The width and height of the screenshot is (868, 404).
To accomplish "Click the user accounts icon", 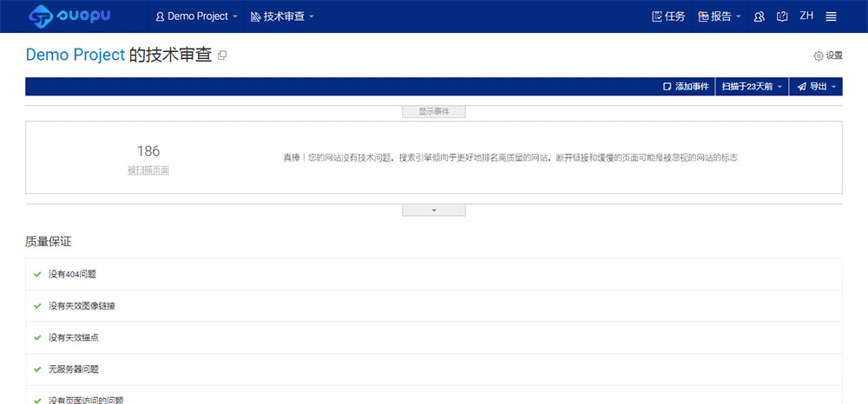I will tap(759, 16).
